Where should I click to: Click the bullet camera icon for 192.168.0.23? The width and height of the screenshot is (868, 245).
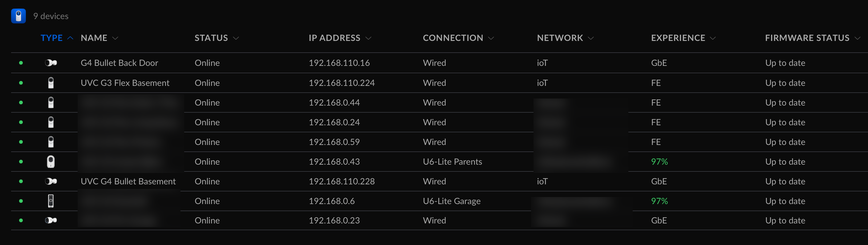pyautogui.click(x=51, y=220)
